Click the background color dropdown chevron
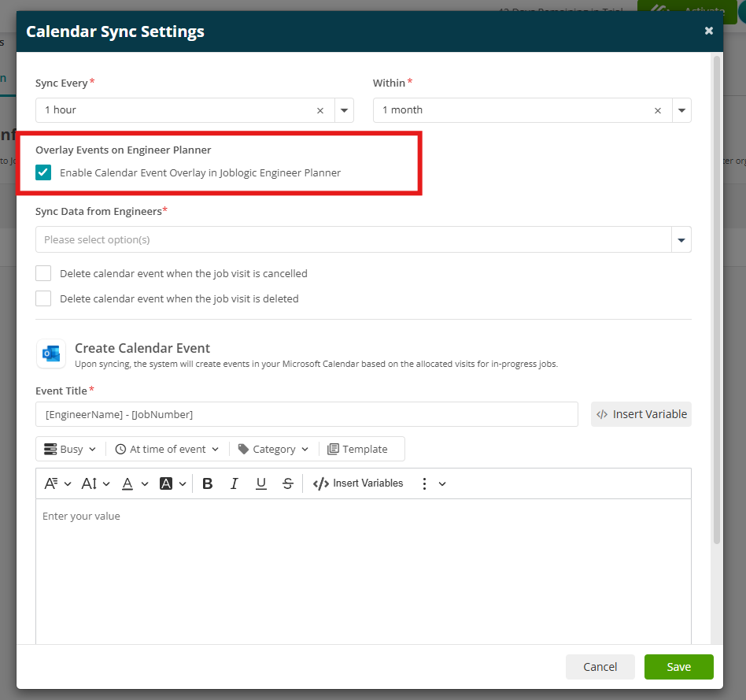The image size is (746, 700). pyautogui.click(x=183, y=483)
